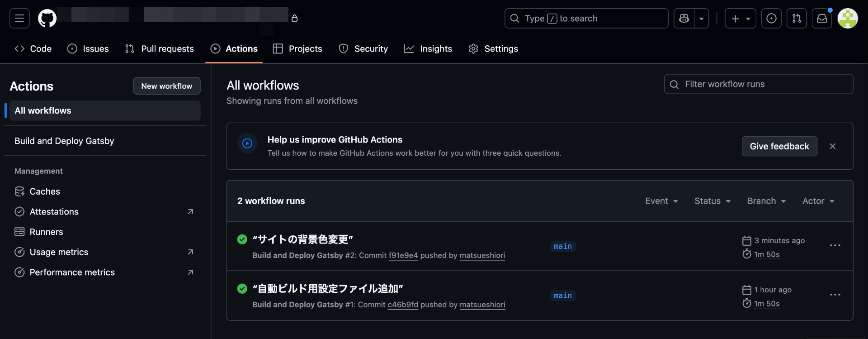The height and width of the screenshot is (339, 868).
Task: Open the Status filter dropdown
Action: (x=712, y=201)
